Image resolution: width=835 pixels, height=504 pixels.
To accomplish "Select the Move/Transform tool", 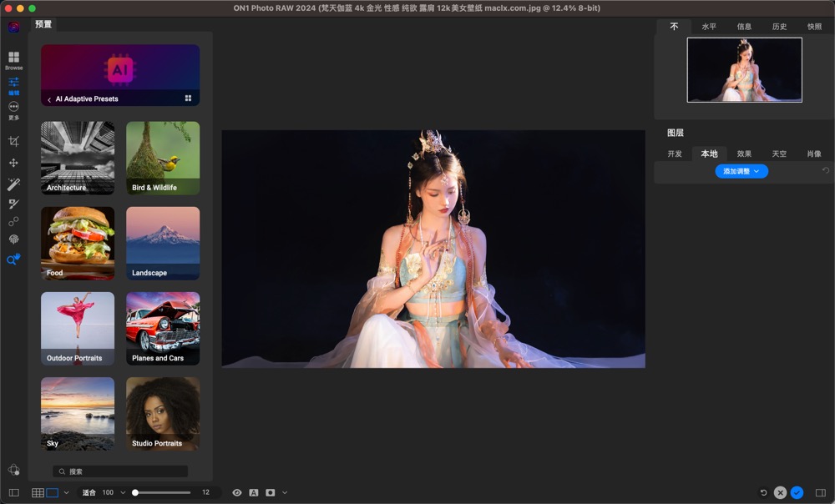I will click(x=13, y=163).
